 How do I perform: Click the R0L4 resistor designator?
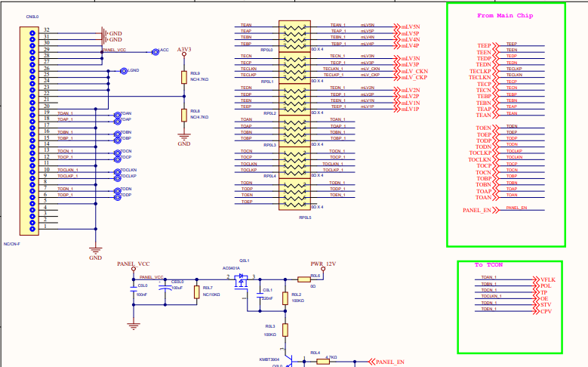(315, 353)
